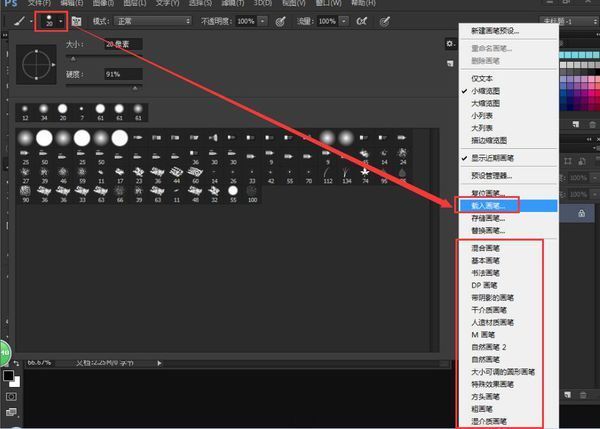The image size is (600, 429).
Task: Toggle 显示近期画笔 checked menu item
Action: (494, 156)
